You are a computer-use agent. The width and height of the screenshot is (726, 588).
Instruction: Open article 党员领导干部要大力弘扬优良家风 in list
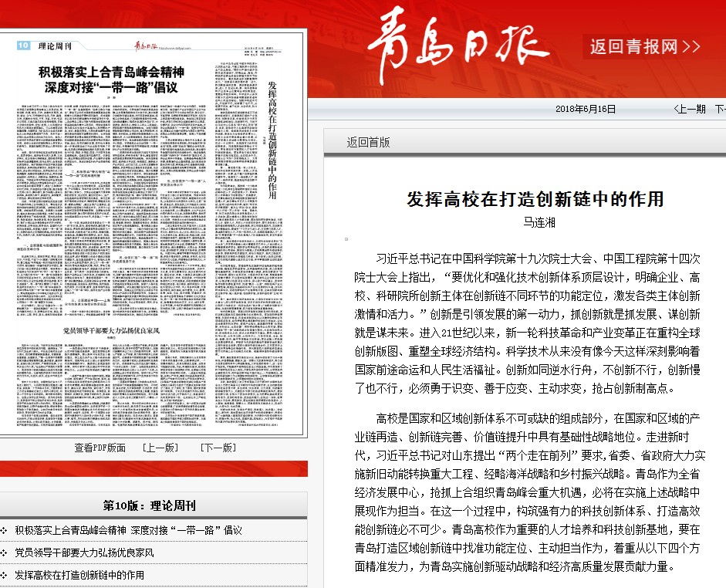pyautogui.click(x=84, y=553)
